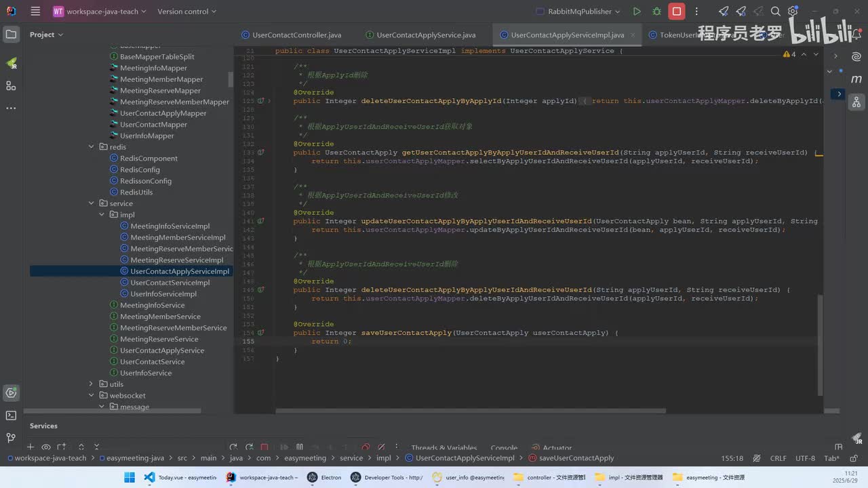Viewport: 868px width, 488px height.
Task: Open the Git tool window icon
Action: click(11, 438)
